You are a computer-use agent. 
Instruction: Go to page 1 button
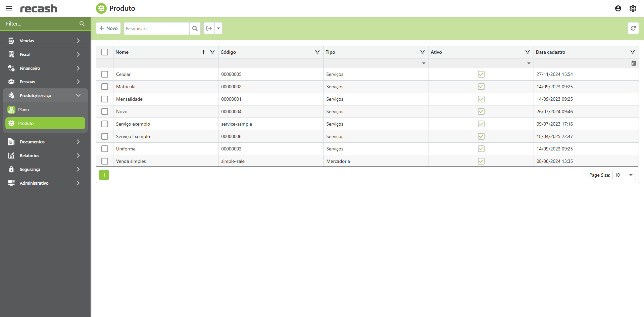pyautogui.click(x=104, y=175)
